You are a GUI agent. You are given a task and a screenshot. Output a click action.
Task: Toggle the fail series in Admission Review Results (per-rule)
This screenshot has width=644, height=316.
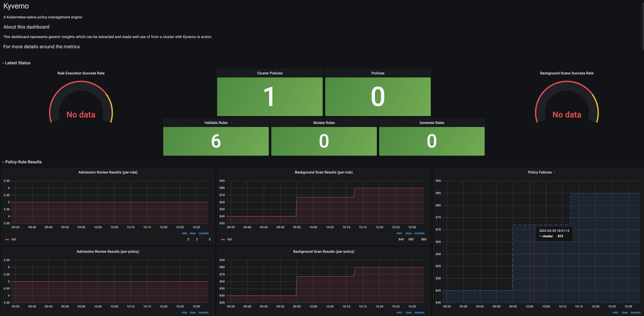(x=14, y=239)
